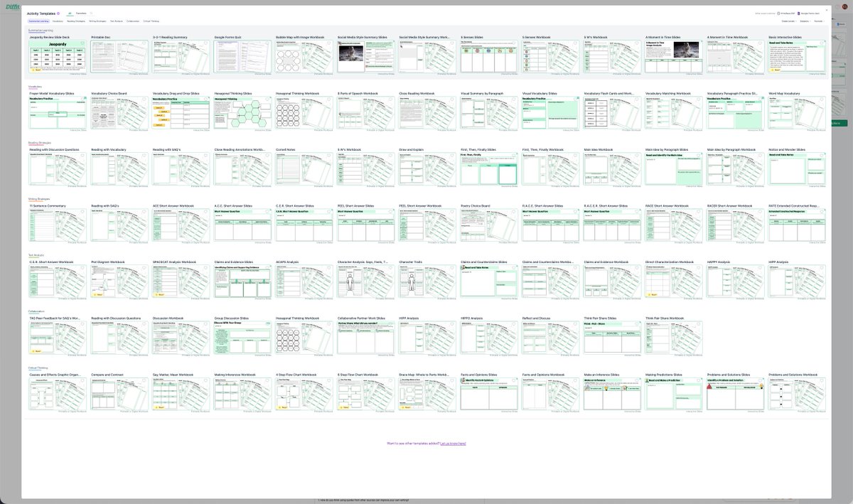
Task: Open A Moment in Time Slides thumbnail
Action: click(x=674, y=56)
